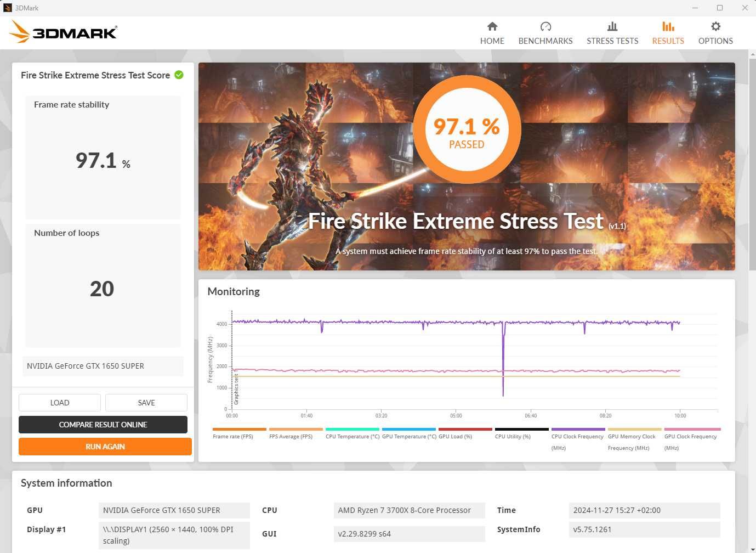The height and width of the screenshot is (553, 756).
Task: Toggle CPU Clock Frequency legend swatch
Action: tap(578, 430)
